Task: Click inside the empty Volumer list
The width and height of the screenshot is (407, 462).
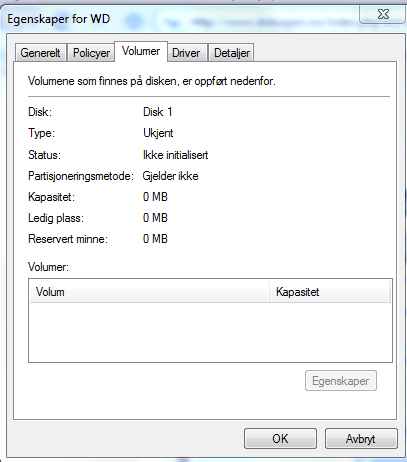Action: click(210, 332)
